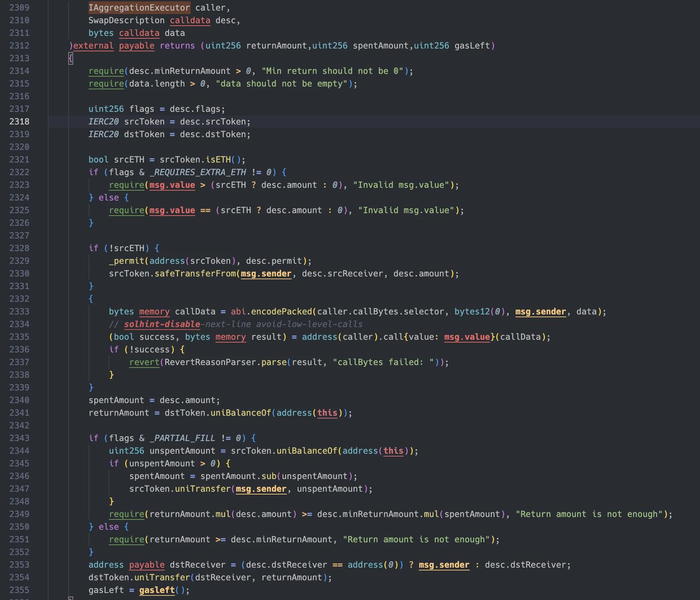Click line number 2349 in the gutter
This screenshot has height=600, width=700.
(19, 514)
